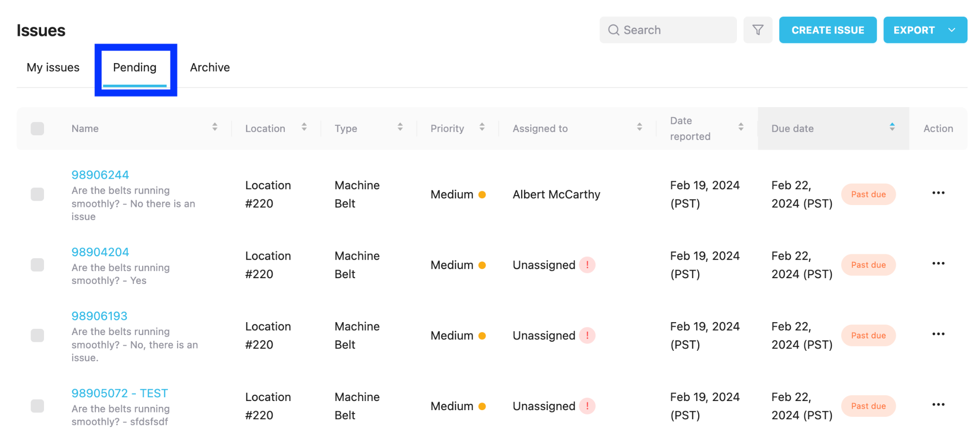Image resolution: width=980 pixels, height=445 pixels.
Task: Check the box for issue 98904204
Action: pyautogui.click(x=37, y=265)
